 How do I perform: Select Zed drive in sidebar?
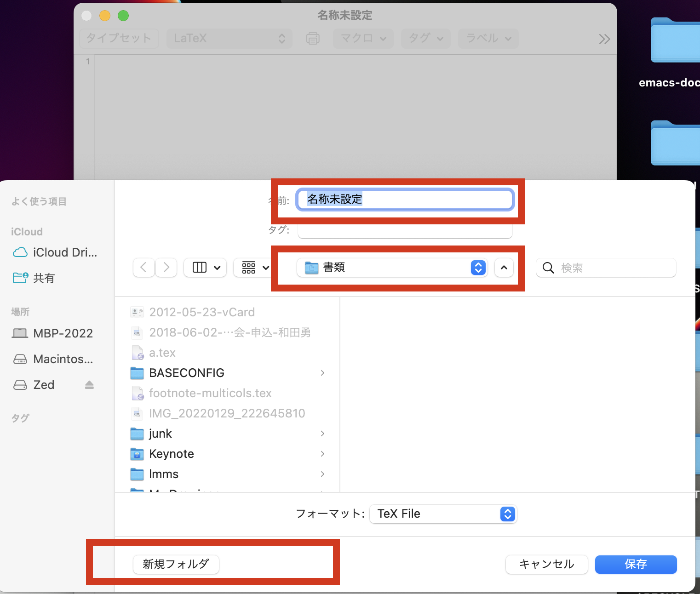(x=34, y=385)
